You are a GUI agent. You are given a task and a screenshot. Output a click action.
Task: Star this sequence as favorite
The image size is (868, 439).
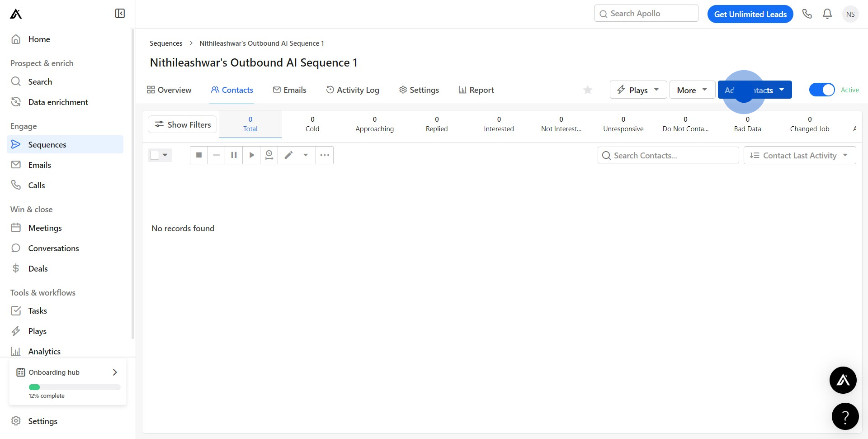pos(587,90)
